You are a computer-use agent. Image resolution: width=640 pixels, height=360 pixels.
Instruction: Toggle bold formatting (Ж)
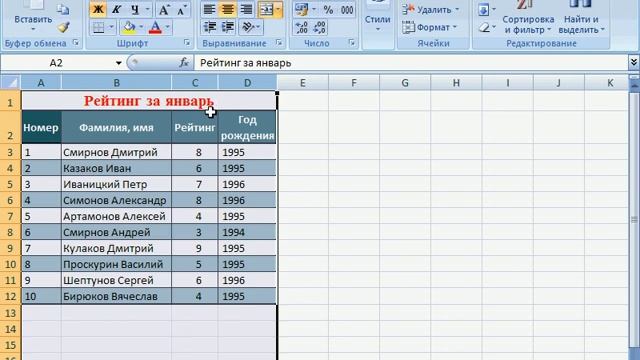98,9
